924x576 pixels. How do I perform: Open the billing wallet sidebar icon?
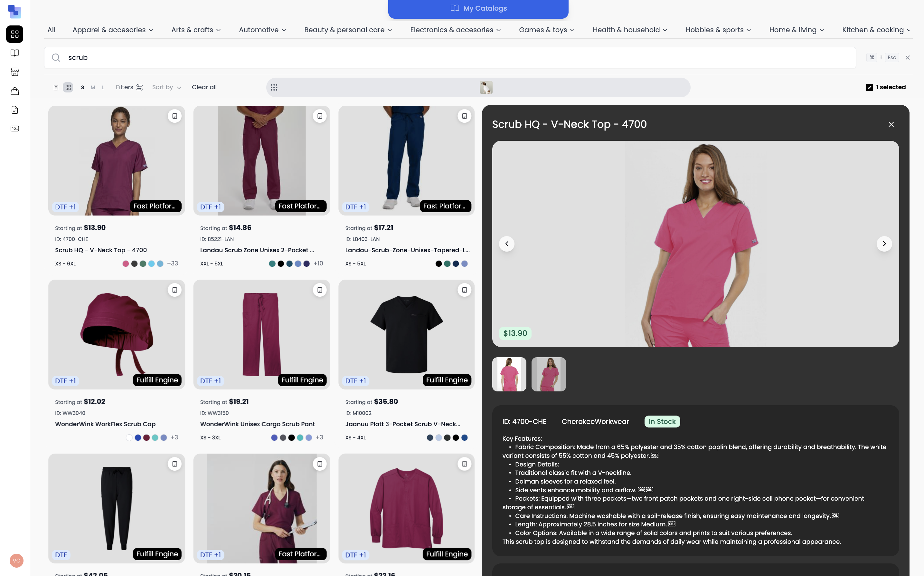click(x=15, y=129)
